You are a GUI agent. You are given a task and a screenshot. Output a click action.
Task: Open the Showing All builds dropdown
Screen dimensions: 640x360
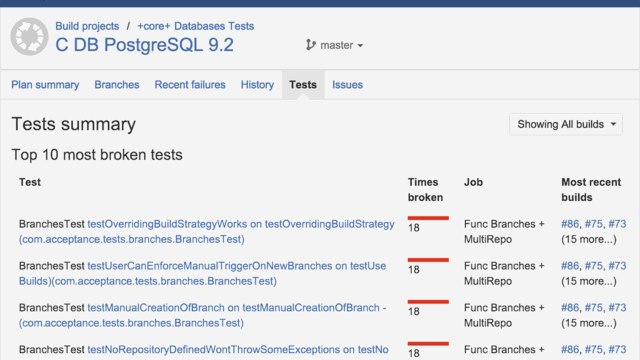pos(566,124)
